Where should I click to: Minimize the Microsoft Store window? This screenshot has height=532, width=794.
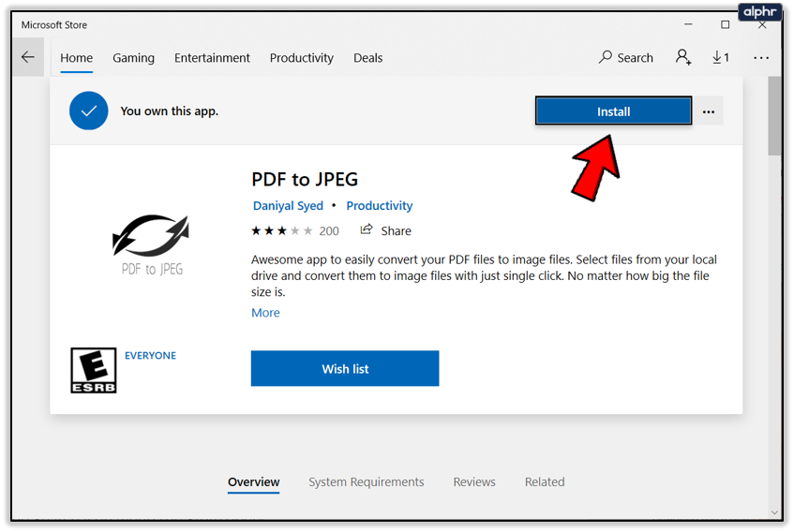click(x=688, y=24)
